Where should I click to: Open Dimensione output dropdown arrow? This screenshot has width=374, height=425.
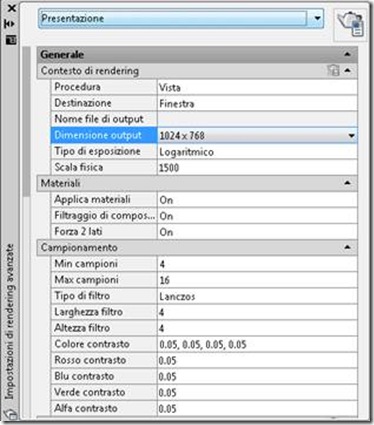351,136
